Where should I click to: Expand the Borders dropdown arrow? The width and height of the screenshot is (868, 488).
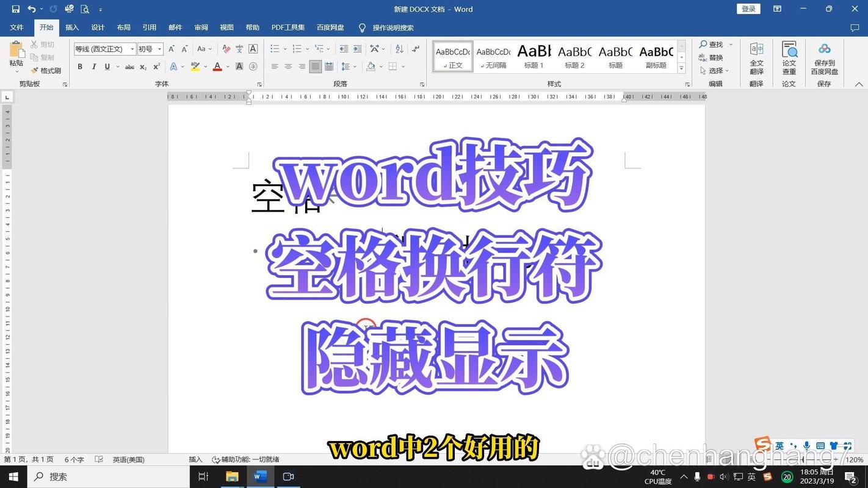pyautogui.click(x=403, y=66)
